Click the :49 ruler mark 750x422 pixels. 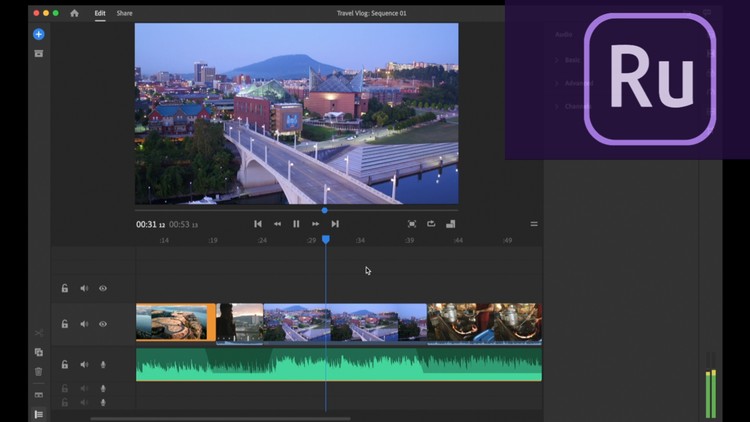tap(507, 240)
